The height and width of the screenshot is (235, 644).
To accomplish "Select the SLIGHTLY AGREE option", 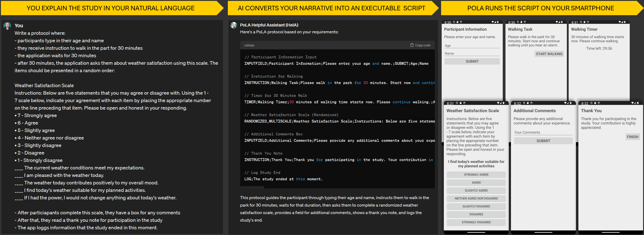I will 476,191.
